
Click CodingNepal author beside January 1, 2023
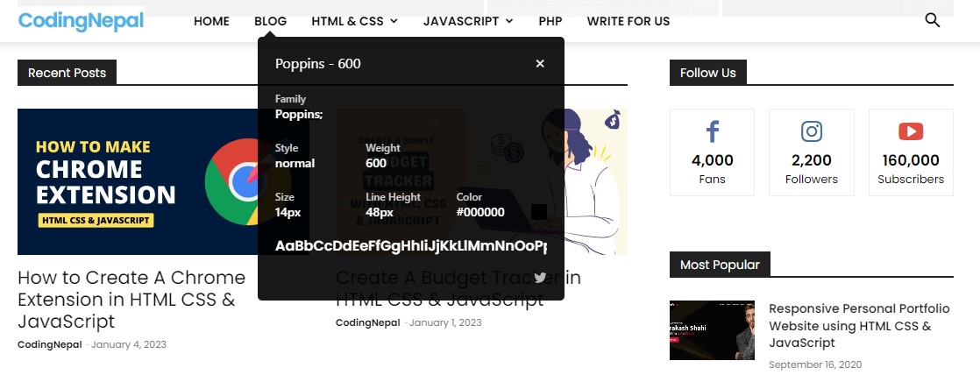tap(367, 322)
